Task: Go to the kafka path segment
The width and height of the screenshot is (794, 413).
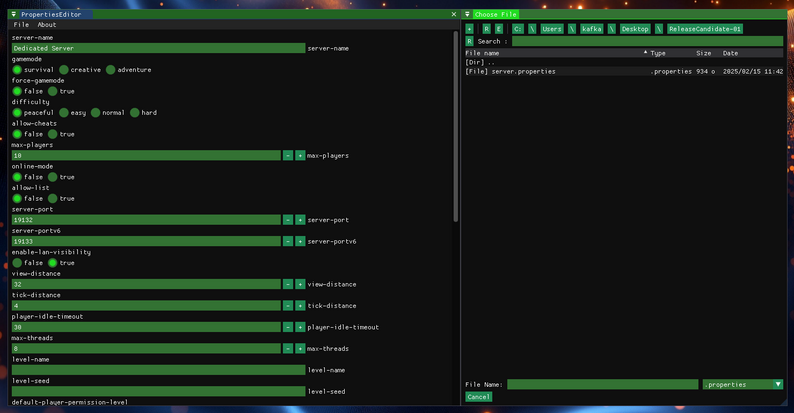Action: click(x=591, y=29)
